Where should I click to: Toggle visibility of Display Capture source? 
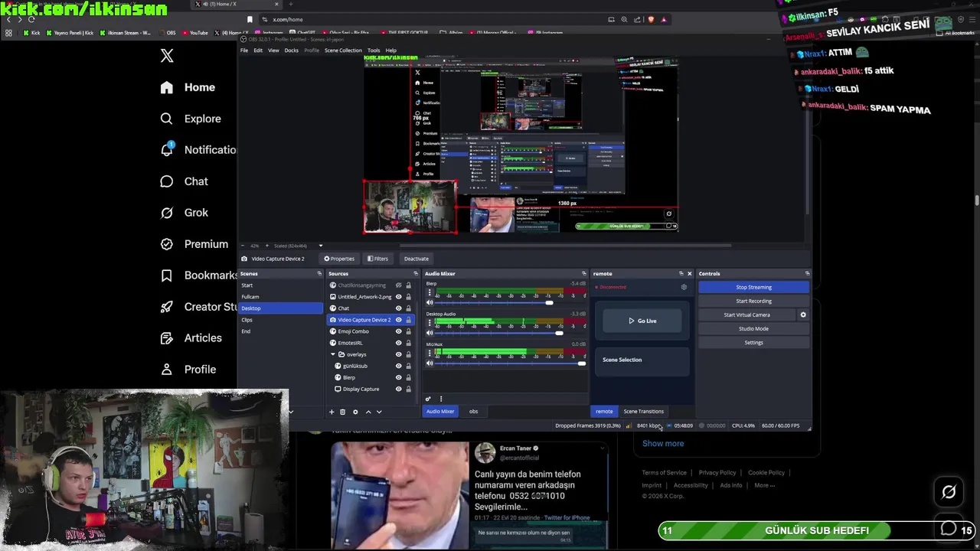coord(398,389)
